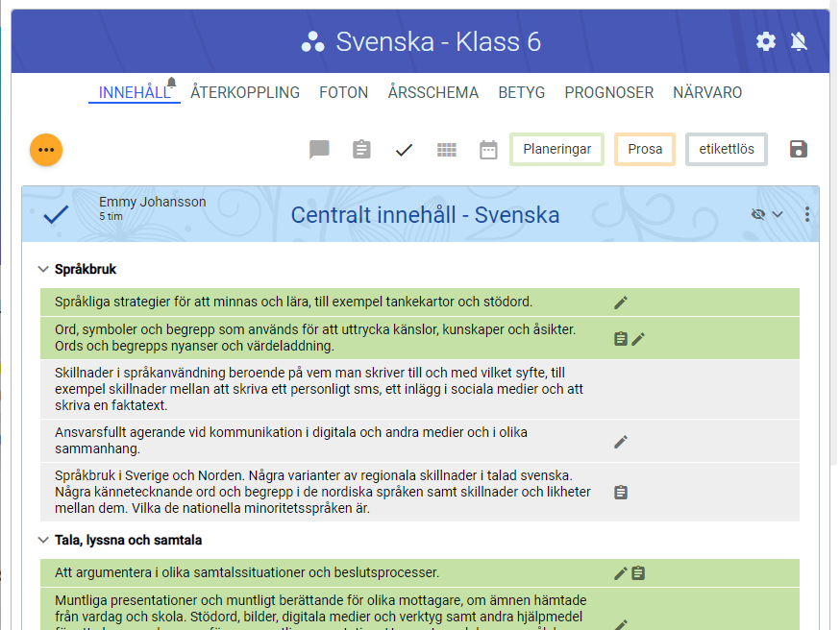Switch to grid view icon
The height and width of the screenshot is (630, 840).
pos(446,150)
